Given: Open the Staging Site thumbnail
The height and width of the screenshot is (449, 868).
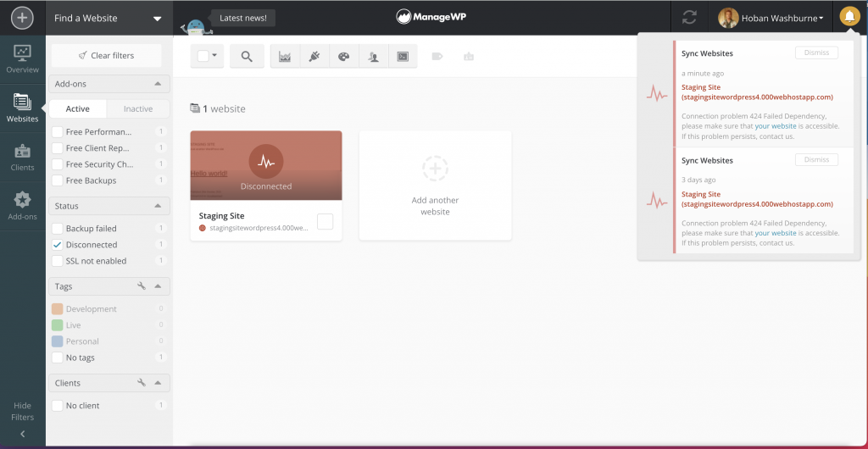Looking at the screenshot, I should [266, 165].
